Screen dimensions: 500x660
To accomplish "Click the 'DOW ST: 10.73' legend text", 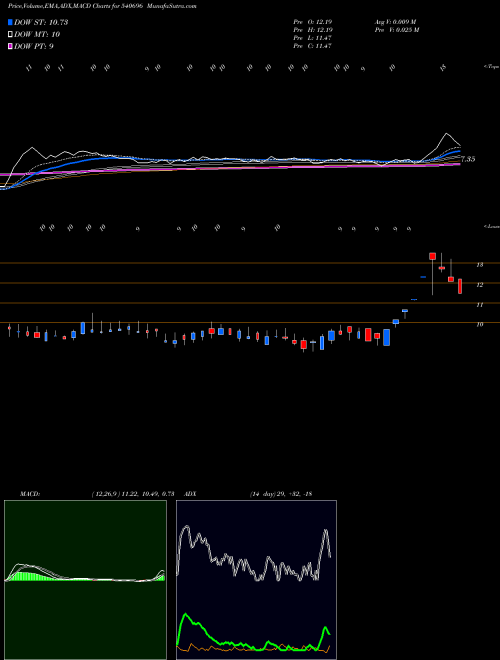I will (41, 22).
